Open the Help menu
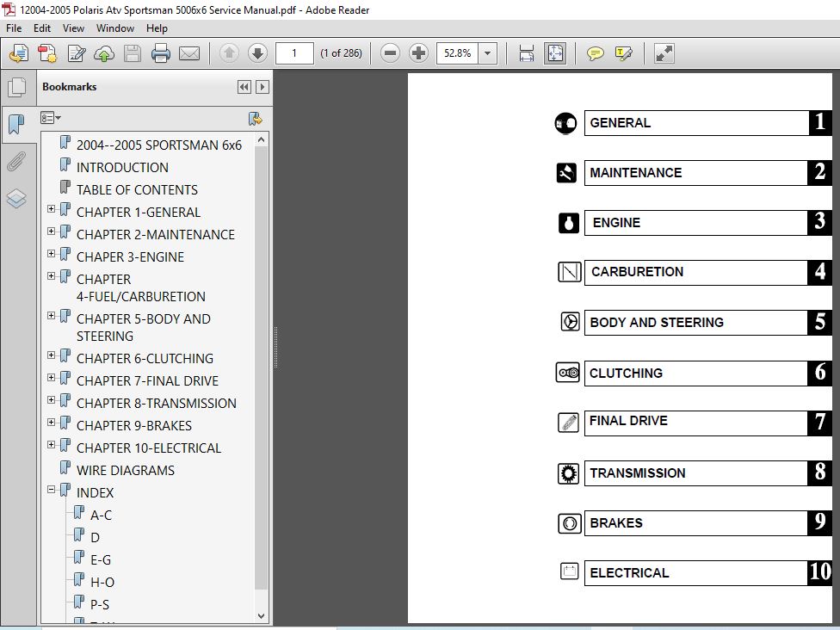This screenshot has height=630, width=840. tap(157, 28)
